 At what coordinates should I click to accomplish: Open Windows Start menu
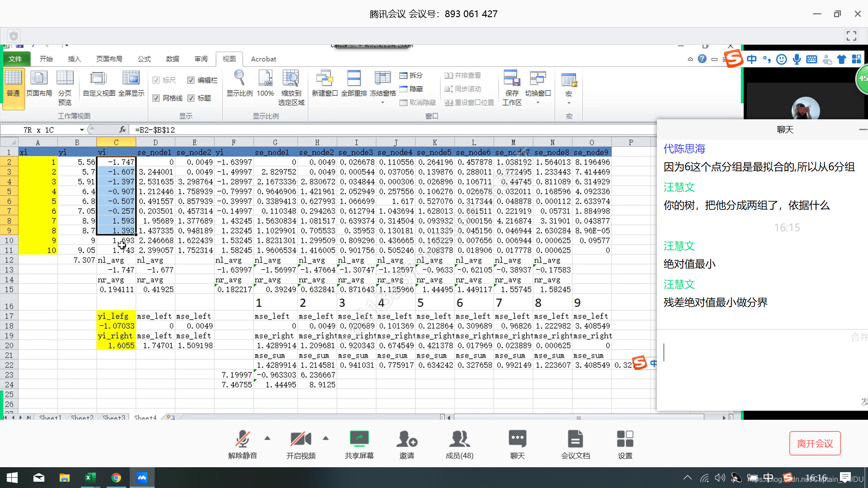[x=12, y=478]
